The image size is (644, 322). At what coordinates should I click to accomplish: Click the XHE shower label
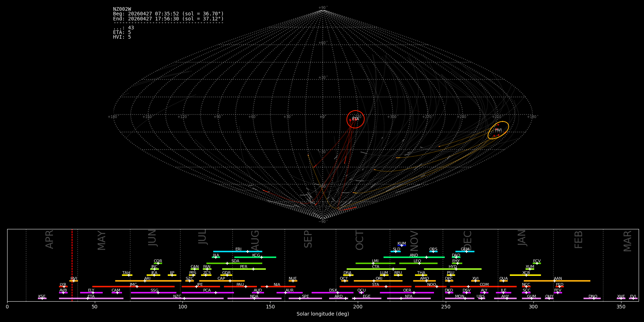[621, 297]
